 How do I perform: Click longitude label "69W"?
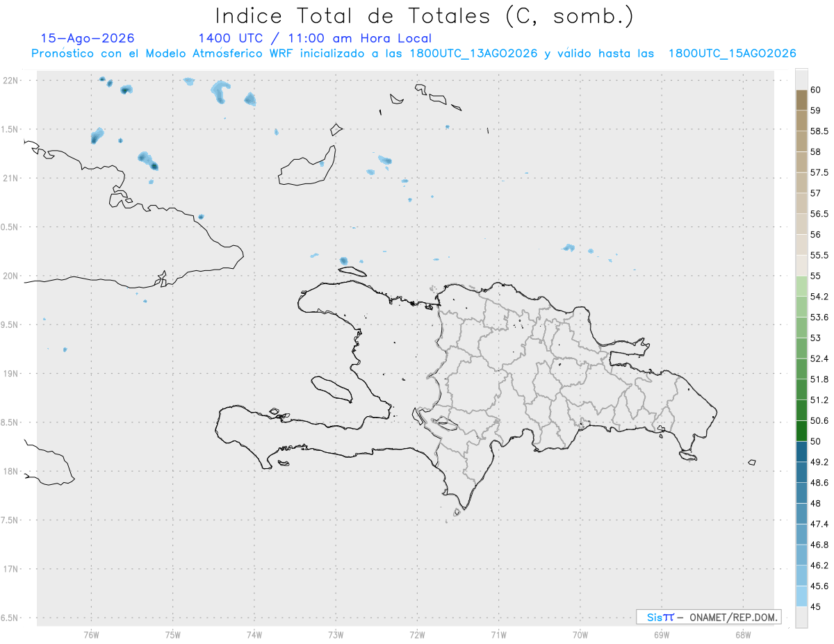pos(662,634)
